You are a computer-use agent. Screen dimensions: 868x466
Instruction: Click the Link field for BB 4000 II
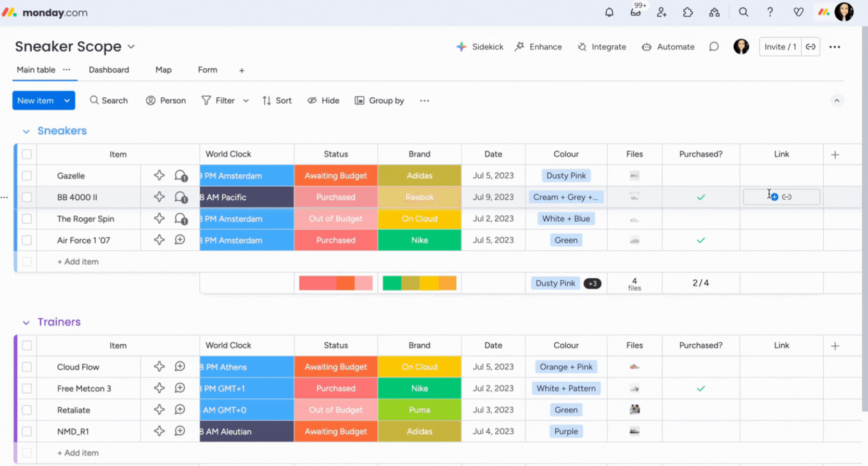[x=781, y=197]
